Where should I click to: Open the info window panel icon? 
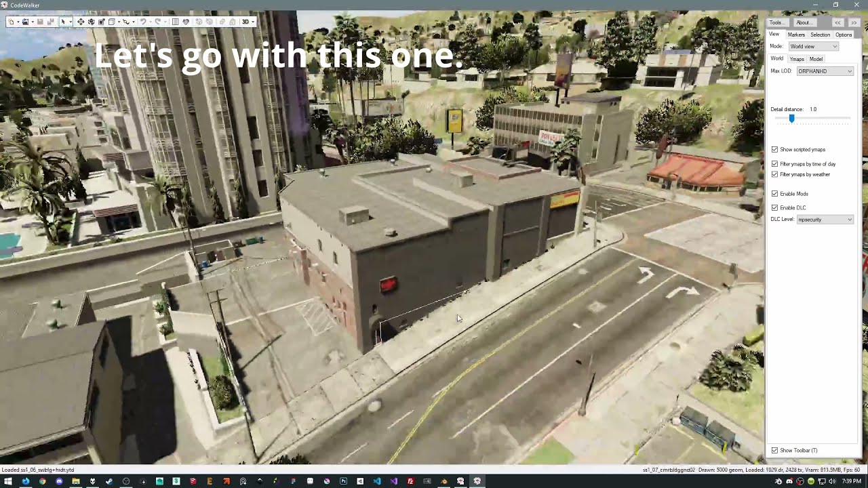pos(175,22)
